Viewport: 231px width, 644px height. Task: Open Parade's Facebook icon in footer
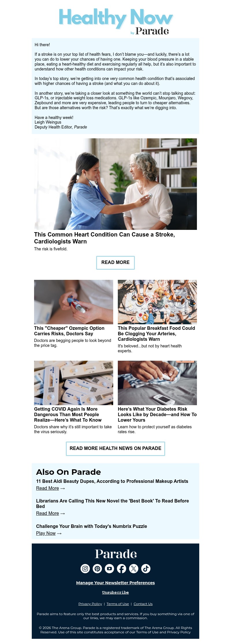point(122,569)
